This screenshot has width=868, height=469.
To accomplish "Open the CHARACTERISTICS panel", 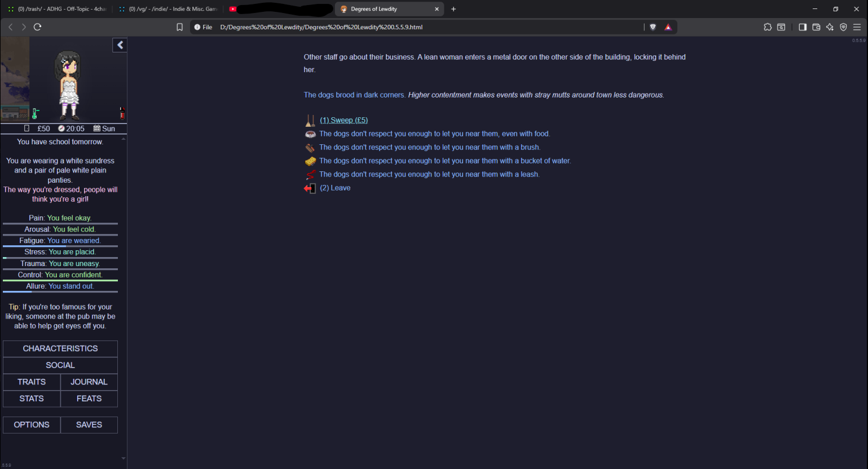I will 60,348.
